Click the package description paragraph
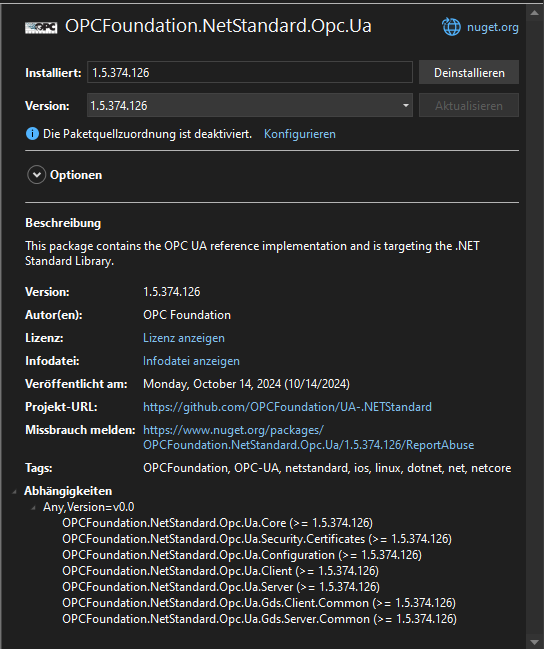This screenshot has height=649, width=544. [x=252, y=253]
